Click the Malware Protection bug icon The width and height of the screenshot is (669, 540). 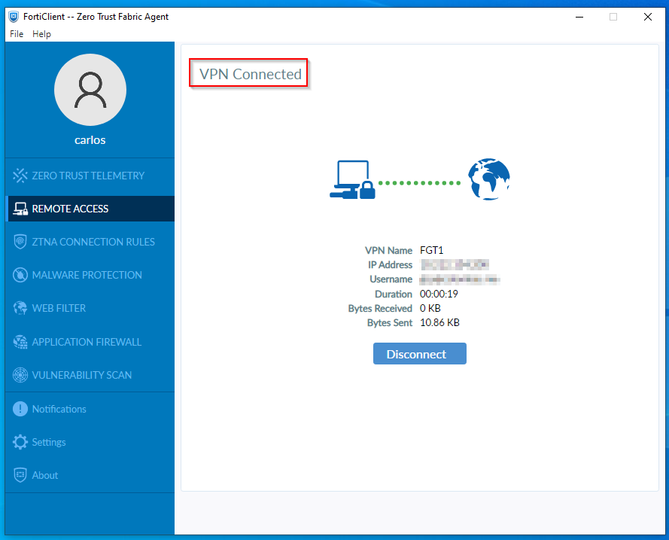[x=20, y=275]
